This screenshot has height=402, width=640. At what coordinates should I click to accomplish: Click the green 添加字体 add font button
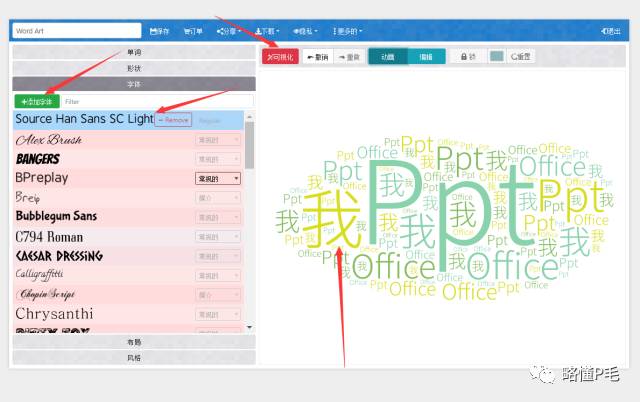click(37, 101)
